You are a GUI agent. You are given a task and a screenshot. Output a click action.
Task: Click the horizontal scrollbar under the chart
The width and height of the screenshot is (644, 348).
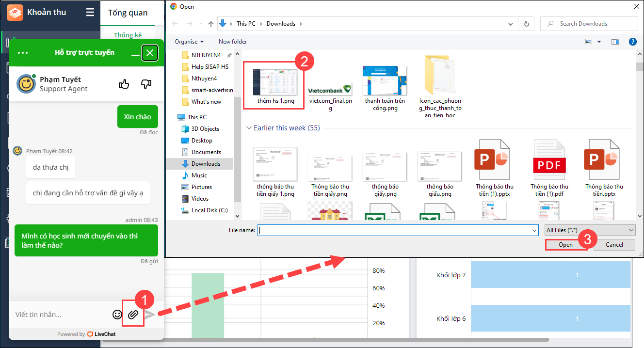[x=326, y=340]
